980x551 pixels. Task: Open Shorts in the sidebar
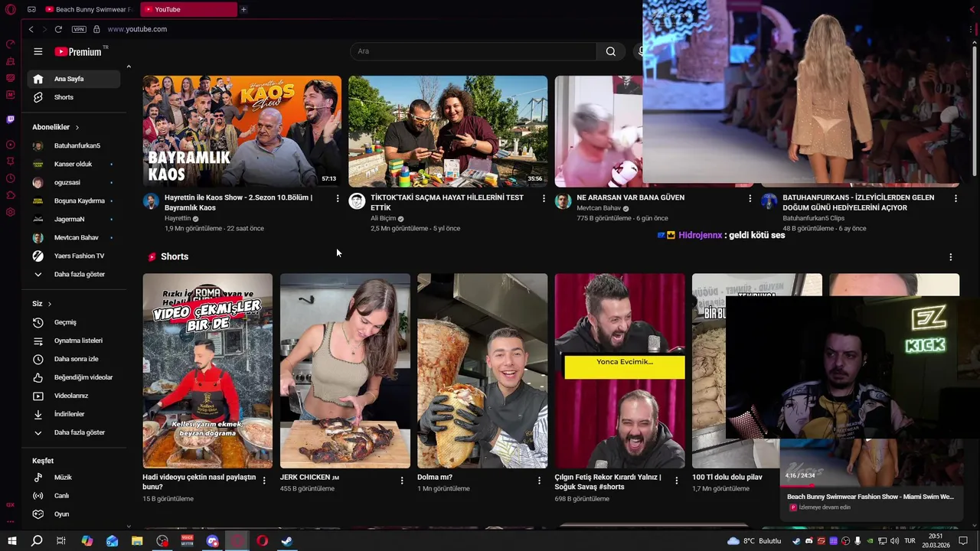pos(73,97)
